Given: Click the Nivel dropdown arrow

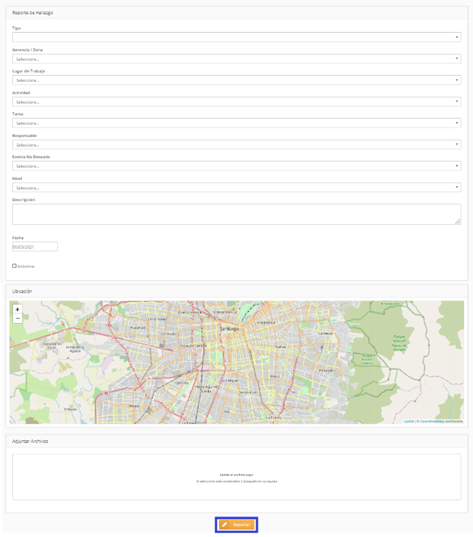Looking at the screenshot, I should point(457,187).
